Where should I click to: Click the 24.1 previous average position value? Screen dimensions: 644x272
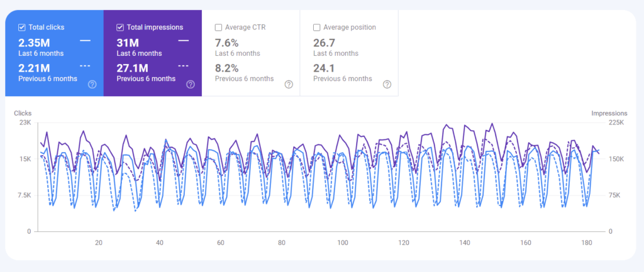tap(323, 68)
